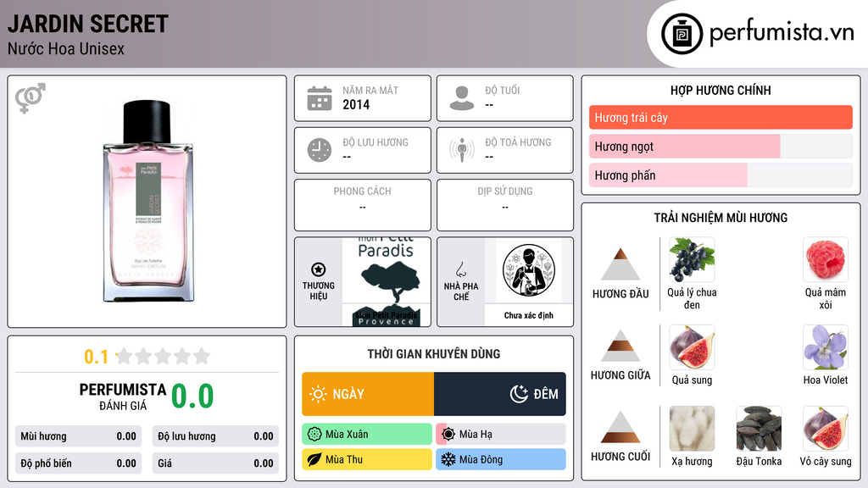Viewport: 868px width, 488px height.
Task: Click the JARDIN SECRET title text
Action: (x=88, y=24)
